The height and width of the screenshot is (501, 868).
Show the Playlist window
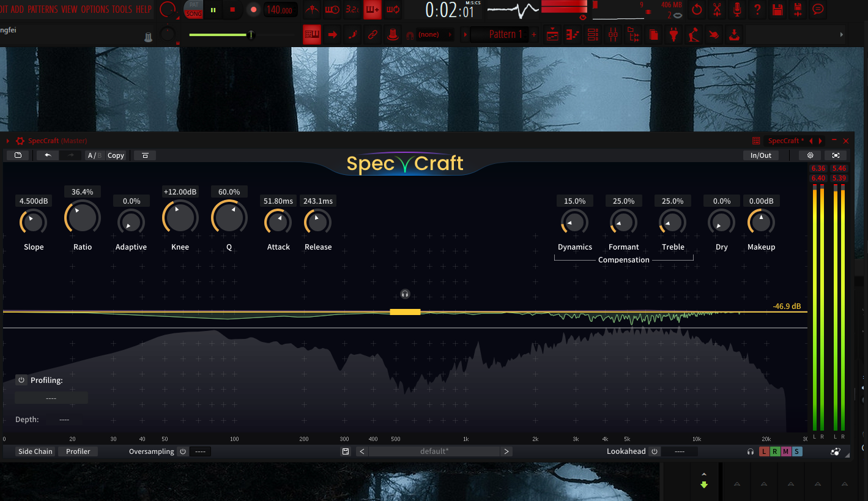pyautogui.click(x=552, y=35)
